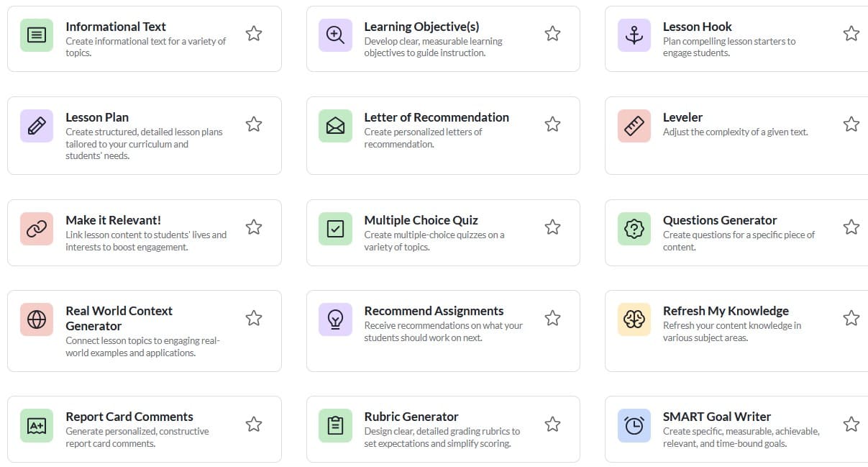Click the Refresh My Knowledge brain icon
868x467 pixels.
pos(634,319)
